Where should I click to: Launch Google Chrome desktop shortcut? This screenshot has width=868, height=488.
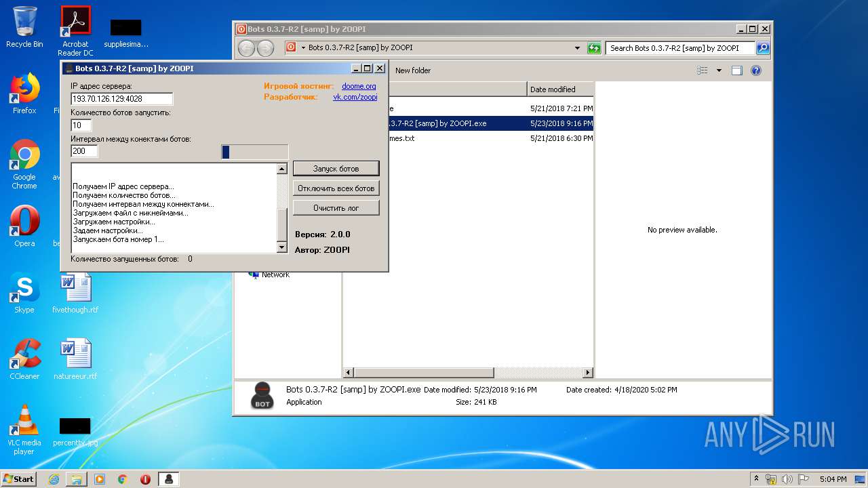click(24, 164)
